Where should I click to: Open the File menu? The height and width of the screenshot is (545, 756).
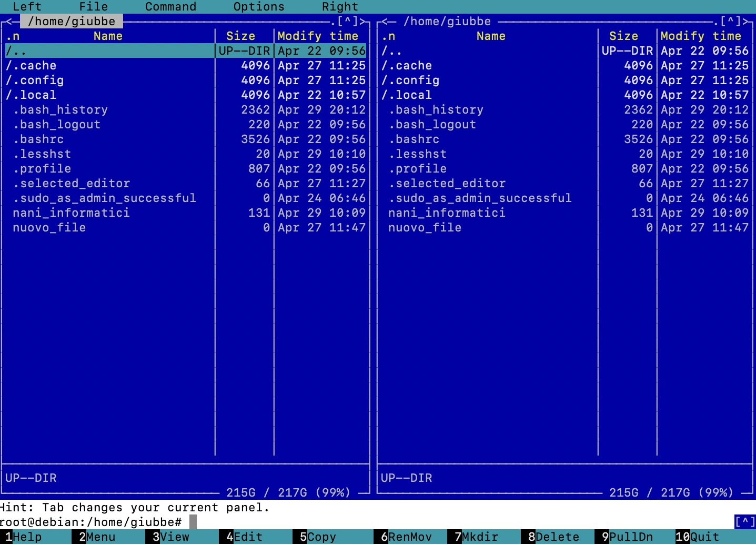pos(93,7)
